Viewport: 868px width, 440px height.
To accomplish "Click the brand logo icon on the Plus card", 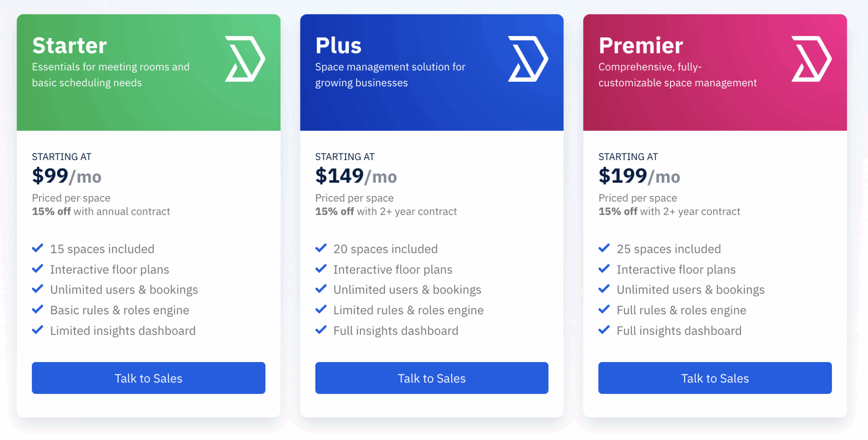I will [528, 59].
